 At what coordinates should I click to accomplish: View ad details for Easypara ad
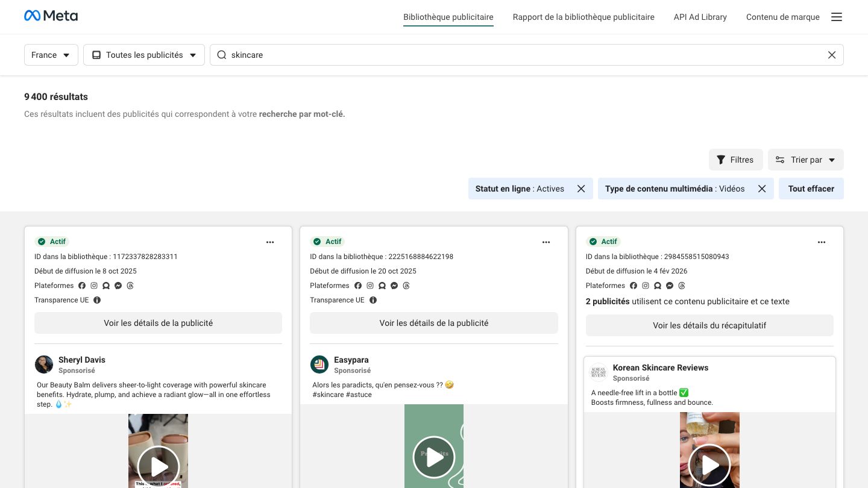tap(434, 323)
